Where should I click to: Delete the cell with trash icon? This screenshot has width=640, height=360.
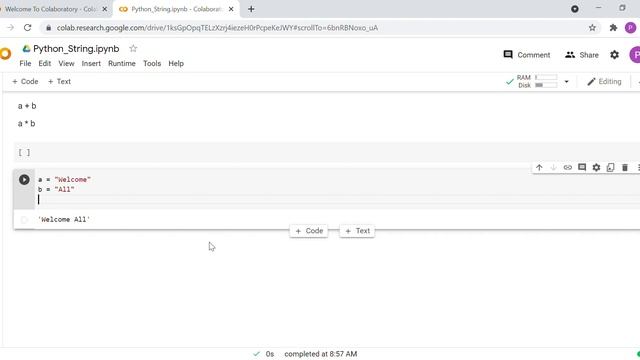click(x=625, y=167)
